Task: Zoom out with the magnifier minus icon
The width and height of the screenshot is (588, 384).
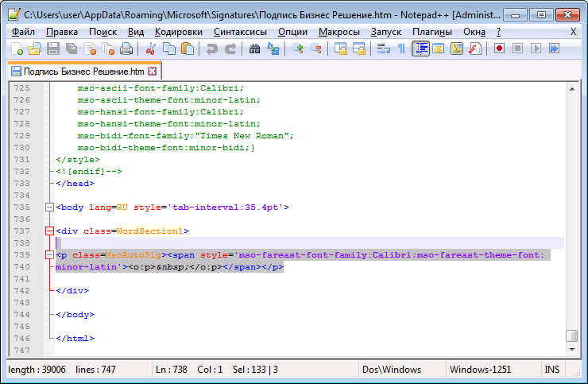Action: click(x=316, y=48)
